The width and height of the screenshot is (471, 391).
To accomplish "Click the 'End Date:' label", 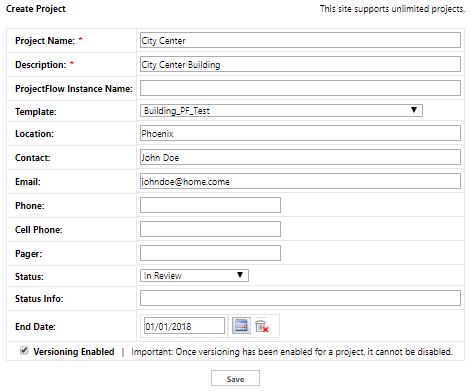I will 35,327.
